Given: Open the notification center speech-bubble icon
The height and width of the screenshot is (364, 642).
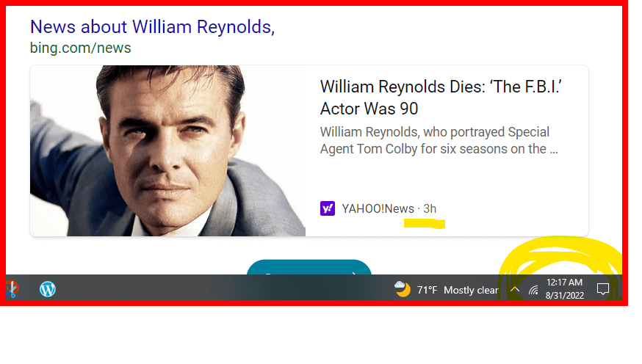Looking at the screenshot, I should 602,289.
